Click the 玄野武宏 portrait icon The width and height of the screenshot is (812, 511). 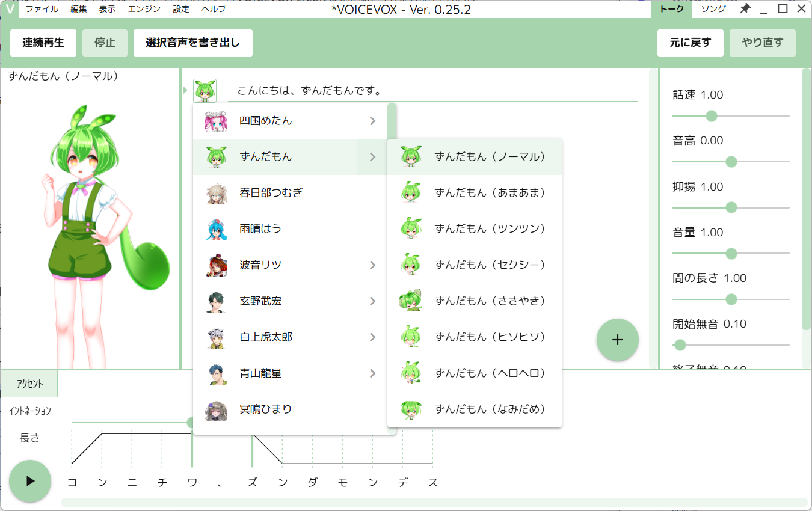coord(216,301)
